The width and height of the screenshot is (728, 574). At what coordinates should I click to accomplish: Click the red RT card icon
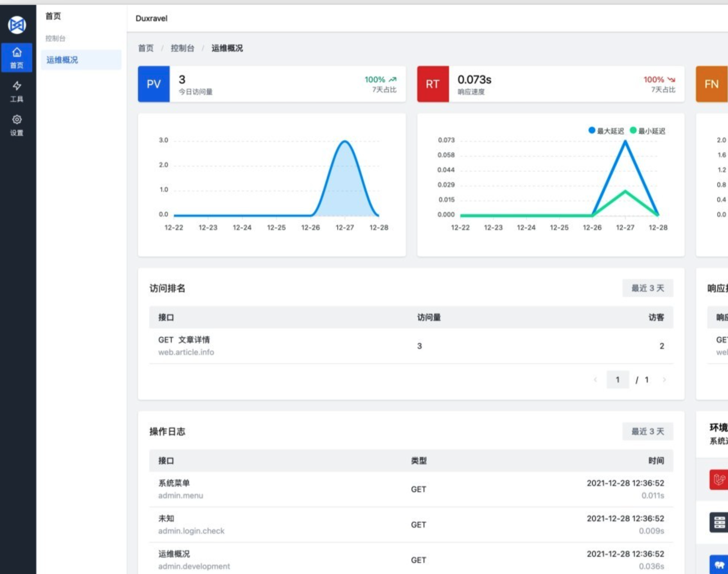click(x=433, y=84)
